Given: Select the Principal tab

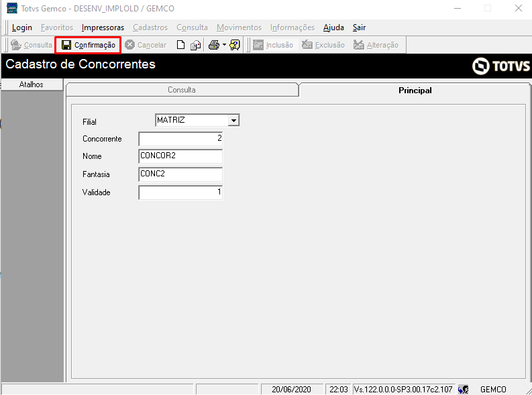Looking at the screenshot, I should 415,90.
